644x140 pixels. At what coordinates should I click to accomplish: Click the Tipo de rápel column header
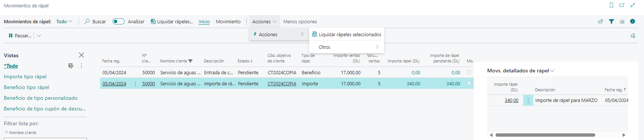pos(308,58)
